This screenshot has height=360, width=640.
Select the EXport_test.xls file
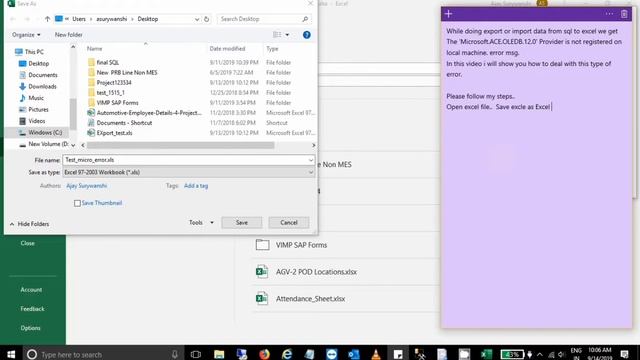[x=114, y=133]
